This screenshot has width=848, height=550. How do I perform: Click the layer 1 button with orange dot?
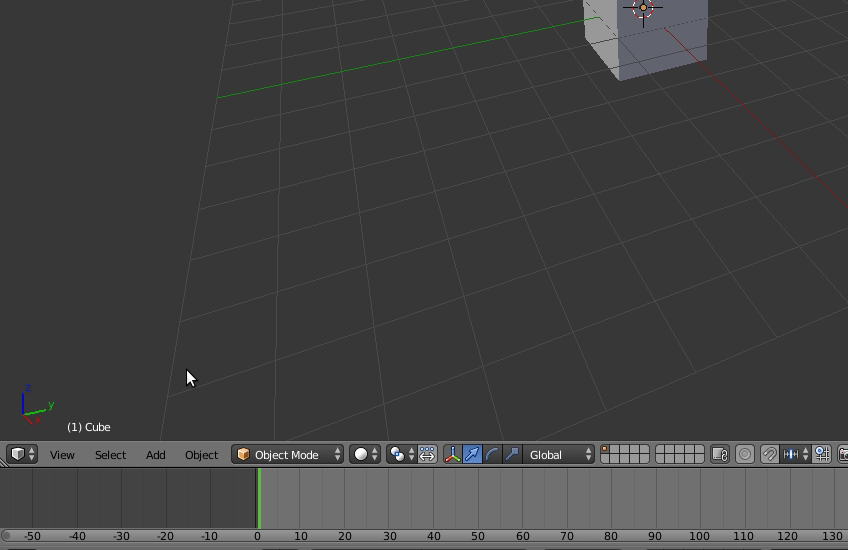606,449
